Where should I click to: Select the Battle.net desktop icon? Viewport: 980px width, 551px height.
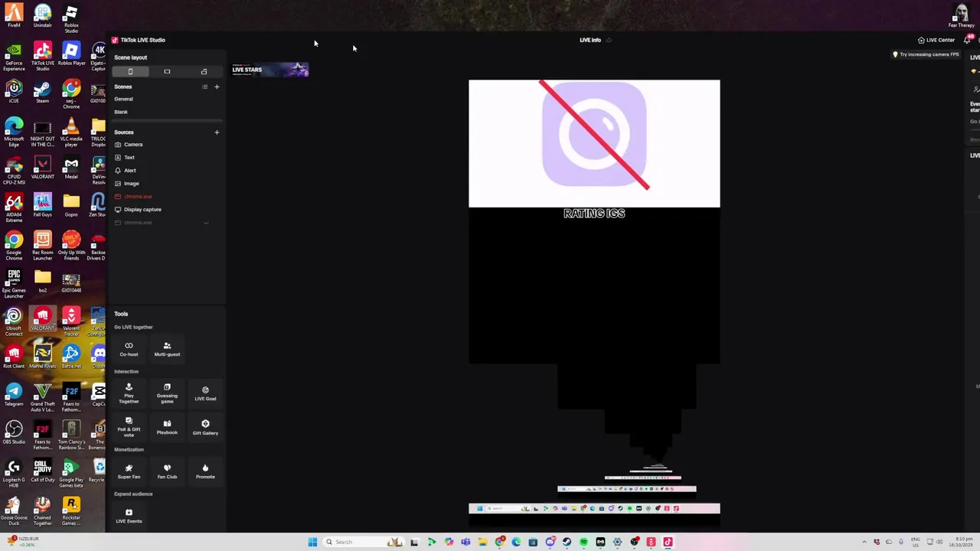pyautogui.click(x=71, y=357)
